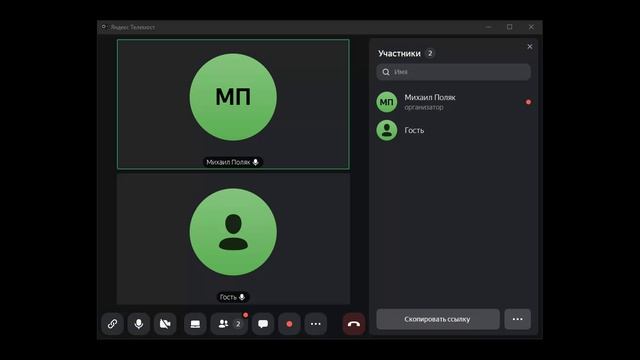Image resolution: width=640 pixels, height=360 pixels.
Task: Open more menu beside Скопировать ссылку
Action: pos(518,319)
